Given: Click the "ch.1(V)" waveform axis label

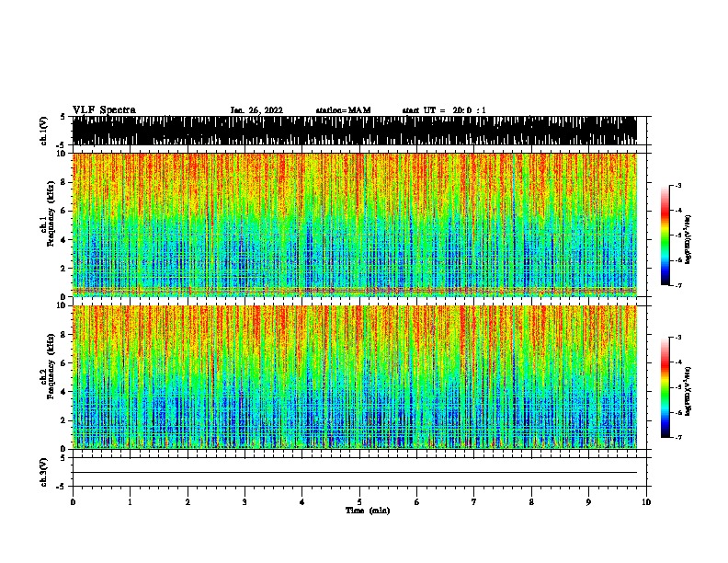Looking at the screenshot, I should click(x=44, y=131).
